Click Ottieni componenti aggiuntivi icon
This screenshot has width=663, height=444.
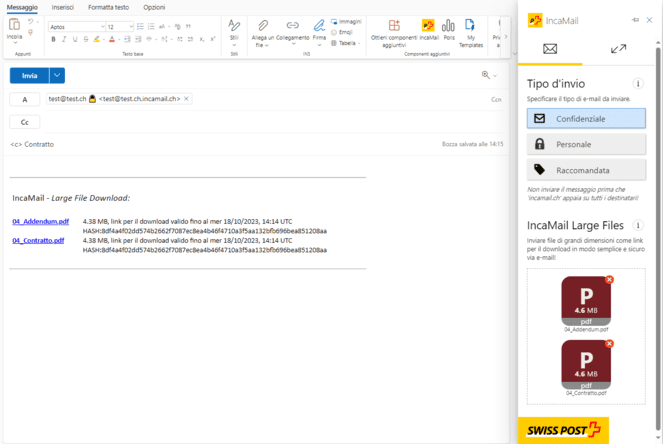pyautogui.click(x=393, y=29)
